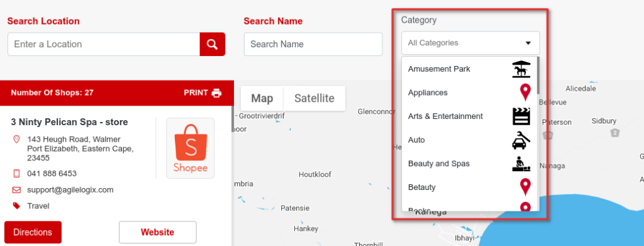Image resolution: width=644 pixels, height=246 pixels.
Task: Click the location pin icon beside the store address
Action: 17,139
